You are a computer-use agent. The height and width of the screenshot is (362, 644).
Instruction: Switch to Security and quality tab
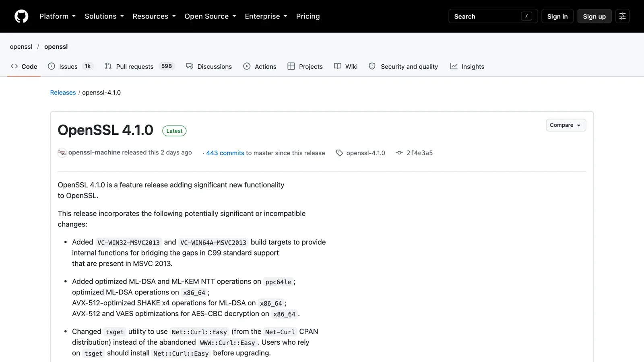403,66
